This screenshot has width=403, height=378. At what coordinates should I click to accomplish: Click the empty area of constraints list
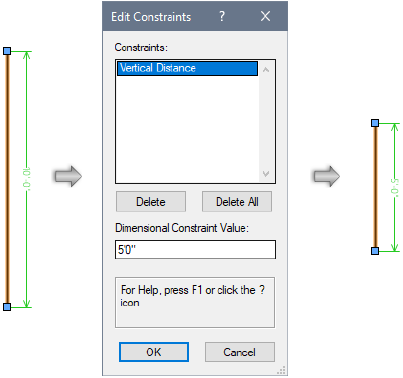(188, 129)
